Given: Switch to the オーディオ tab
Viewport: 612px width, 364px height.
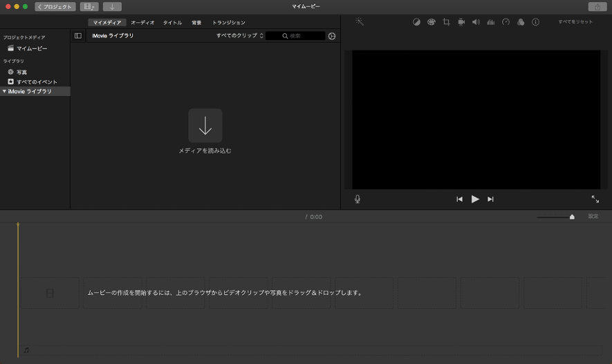Looking at the screenshot, I should [x=142, y=23].
